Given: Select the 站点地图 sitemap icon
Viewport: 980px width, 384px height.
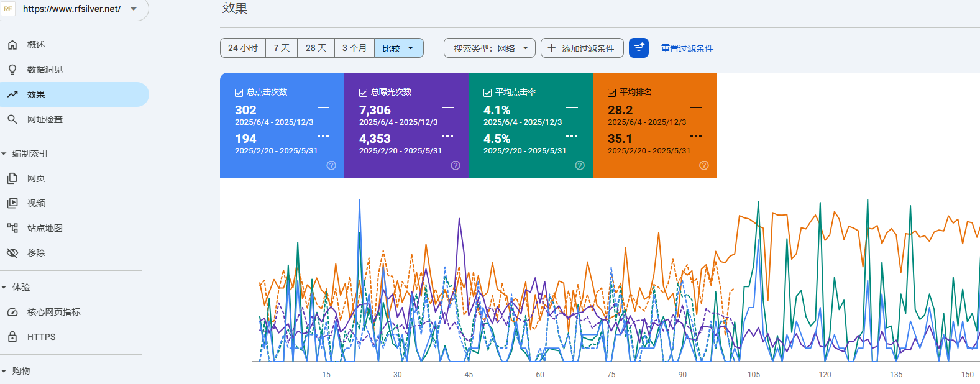Looking at the screenshot, I should (x=12, y=228).
